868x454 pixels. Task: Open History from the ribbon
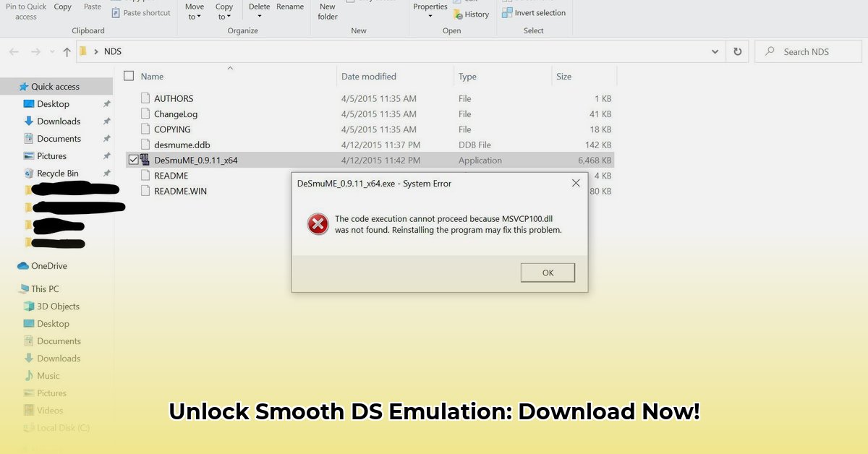471,14
